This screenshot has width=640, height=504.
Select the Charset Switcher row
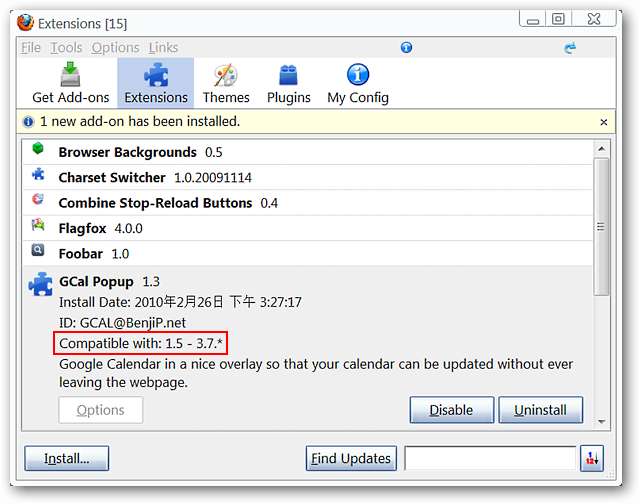point(307,178)
